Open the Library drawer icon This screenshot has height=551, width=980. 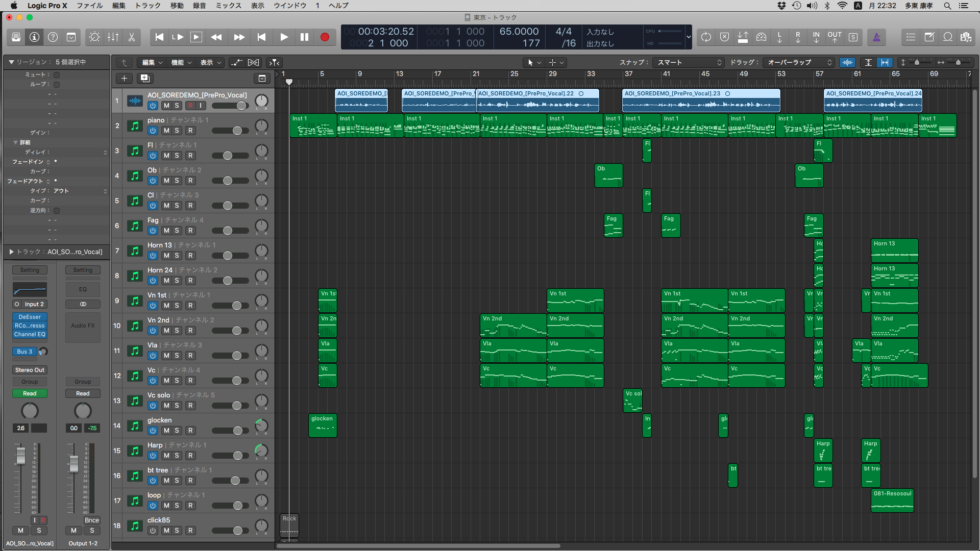pos(16,37)
